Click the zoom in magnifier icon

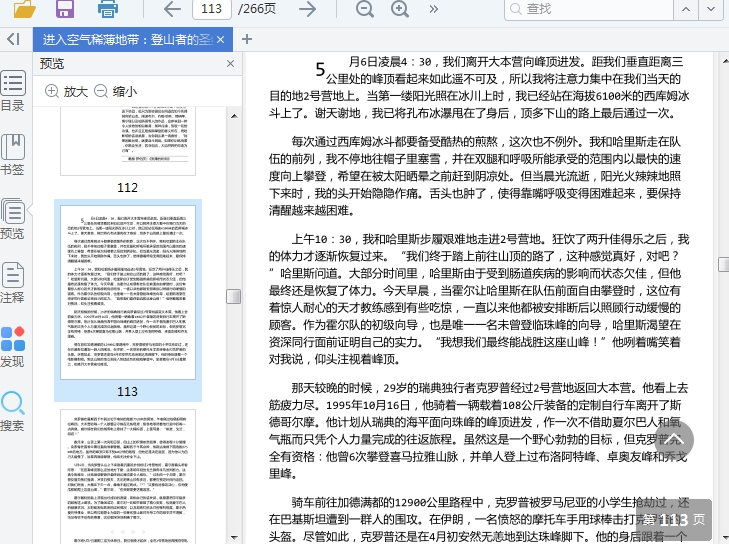[400, 10]
